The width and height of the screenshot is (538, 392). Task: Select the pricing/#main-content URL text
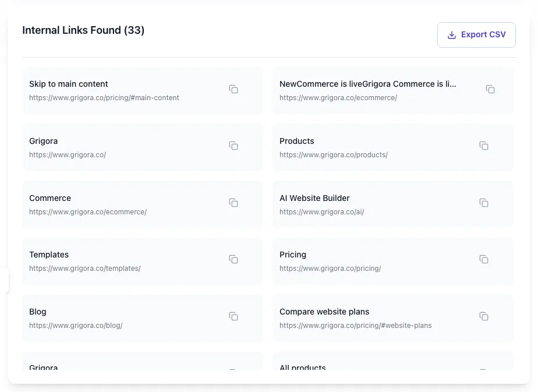tap(104, 98)
